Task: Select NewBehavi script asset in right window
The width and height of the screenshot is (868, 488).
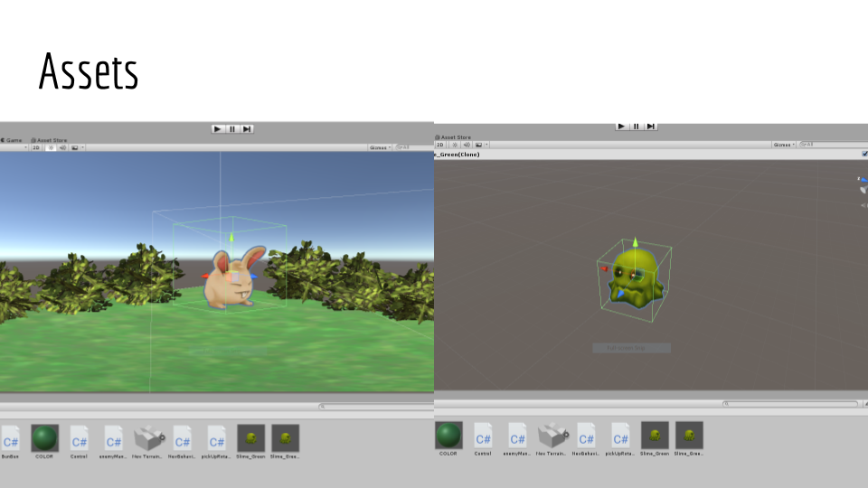Action: [x=586, y=439]
